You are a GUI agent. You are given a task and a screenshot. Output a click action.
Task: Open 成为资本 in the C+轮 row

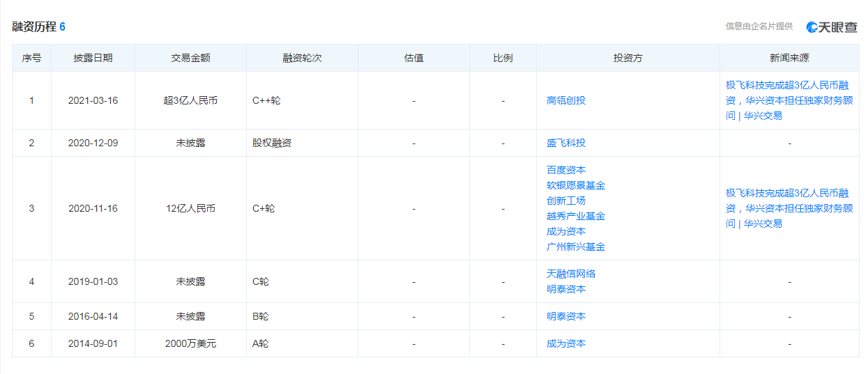(566, 231)
